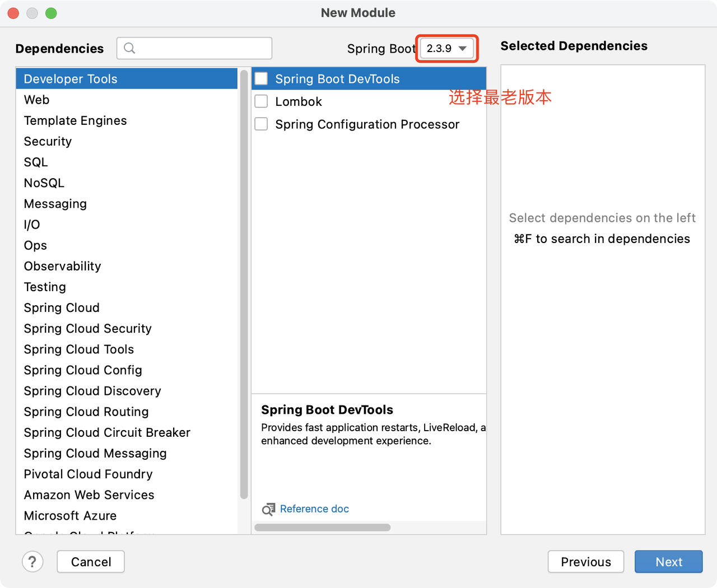Choose the Ops category
717x588 pixels.
click(127, 245)
